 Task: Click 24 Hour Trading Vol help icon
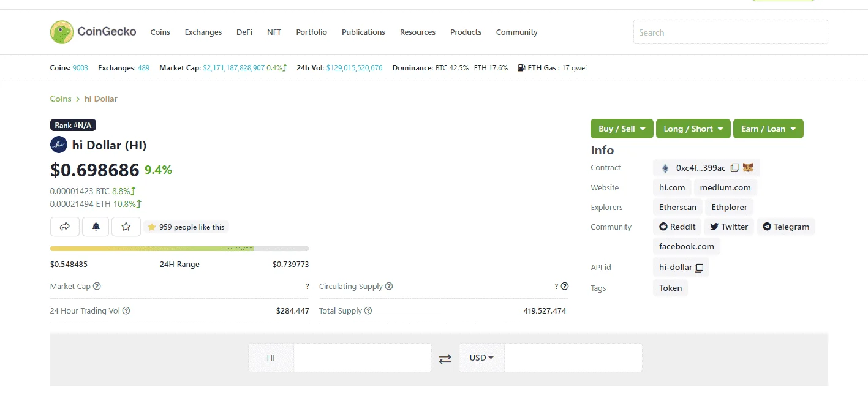pos(126,310)
